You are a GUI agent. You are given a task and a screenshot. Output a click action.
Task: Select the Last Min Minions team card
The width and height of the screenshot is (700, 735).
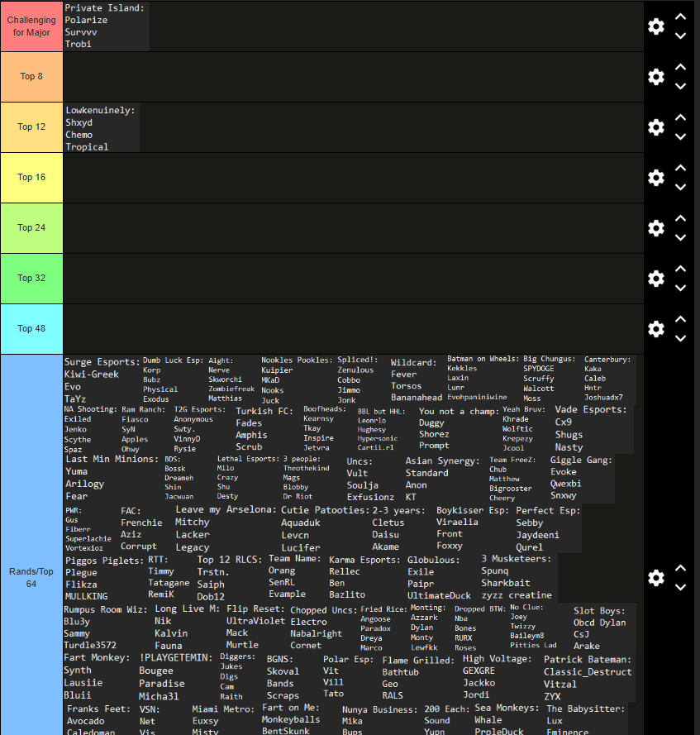click(x=112, y=478)
